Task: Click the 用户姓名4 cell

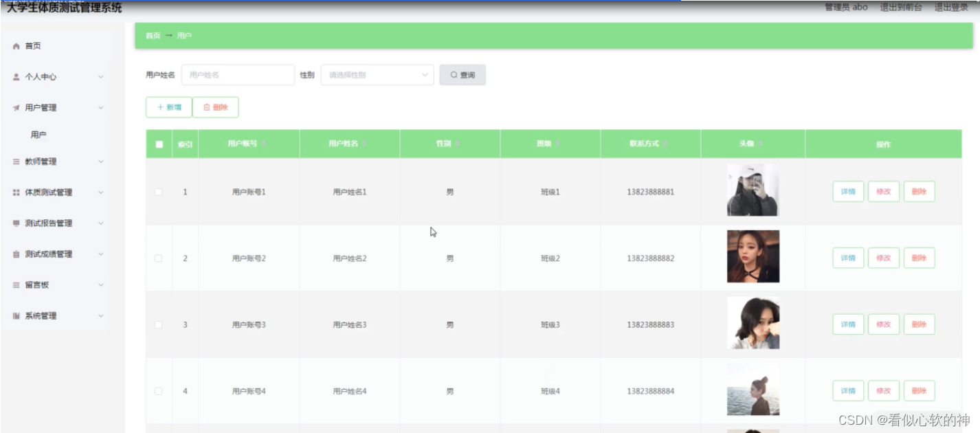Action: click(350, 391)
